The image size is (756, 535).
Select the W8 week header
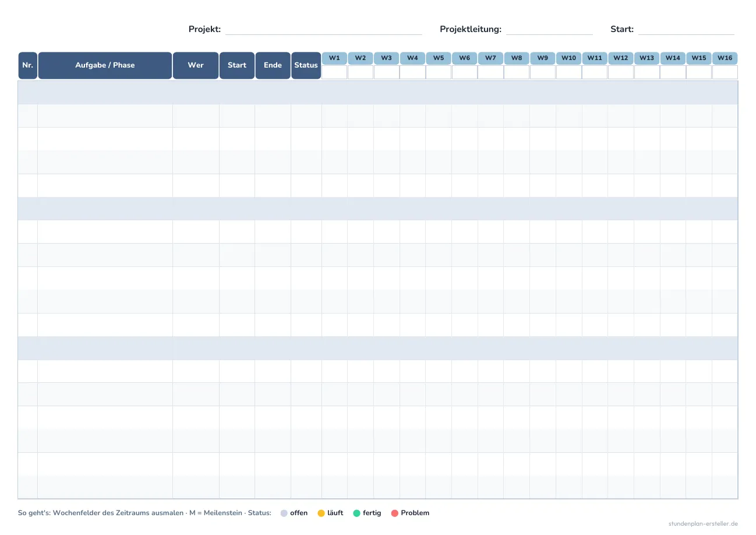tap(517, 58)
